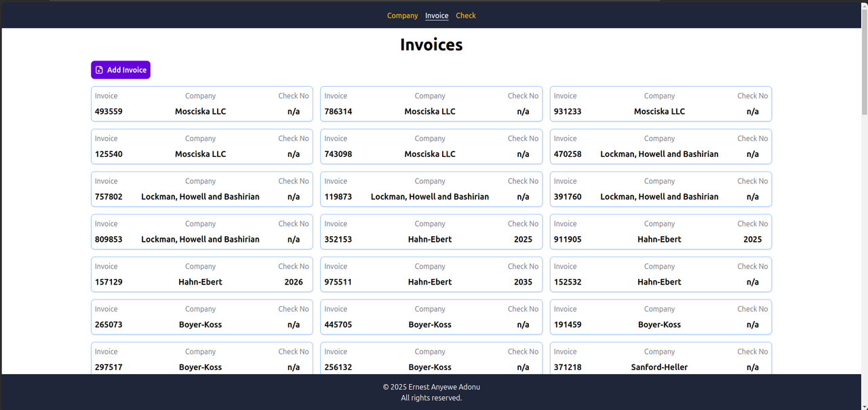Image resolution: width=868 pixels, height=410 pixels.
Task: Open invoice 157129
Action: coord(202,275)
